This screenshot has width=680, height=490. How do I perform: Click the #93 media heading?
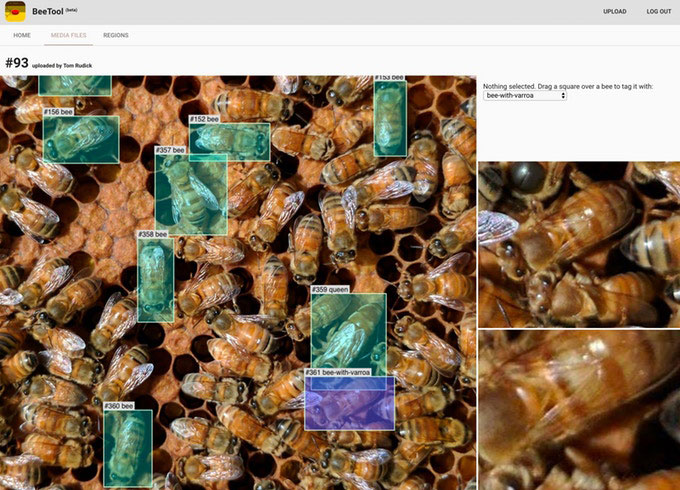pyautogui.click(x=16, y=63)
